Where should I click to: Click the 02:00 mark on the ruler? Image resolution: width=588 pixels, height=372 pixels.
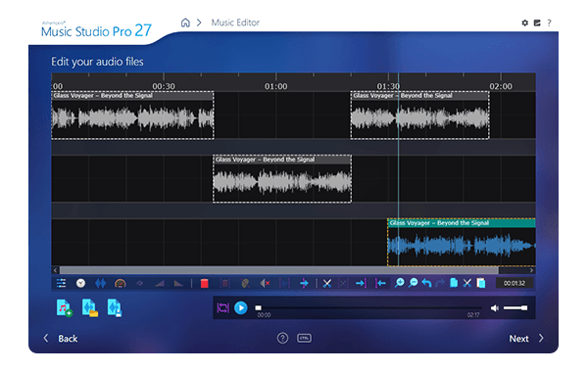[x=501, y=86]
